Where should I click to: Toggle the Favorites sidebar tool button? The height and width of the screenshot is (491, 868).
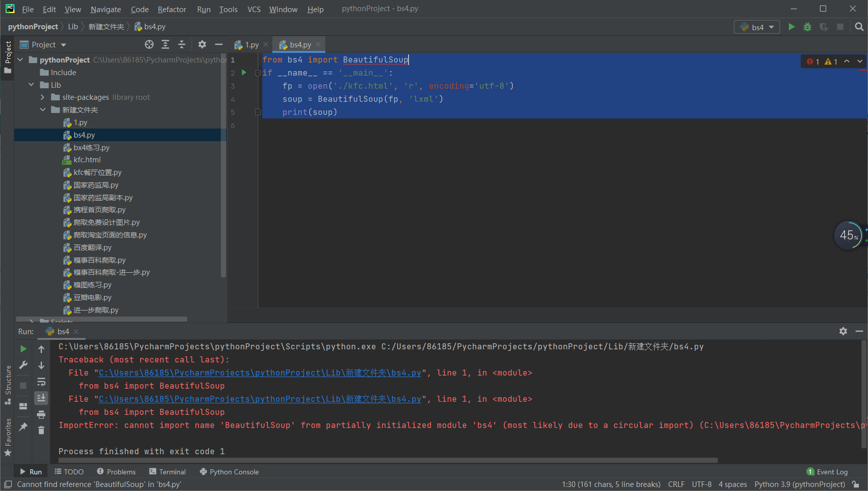tap(8, 438)
